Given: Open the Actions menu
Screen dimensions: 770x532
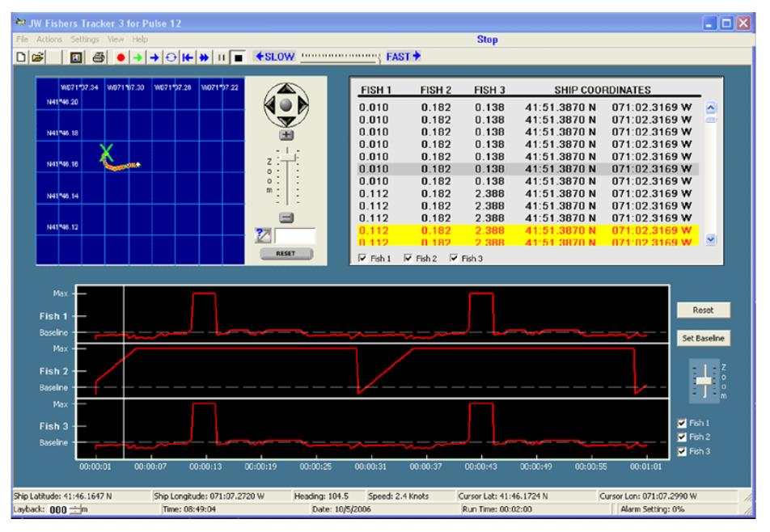Looking at the screenshot, I should coord(49,39).
